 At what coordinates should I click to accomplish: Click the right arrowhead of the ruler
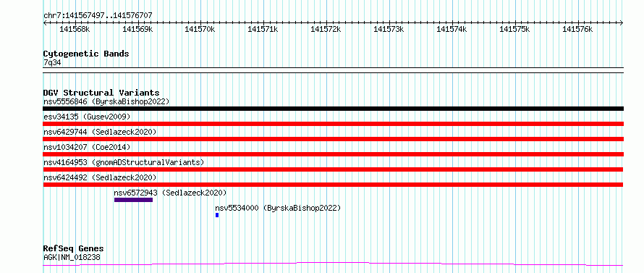click(622, 23)
